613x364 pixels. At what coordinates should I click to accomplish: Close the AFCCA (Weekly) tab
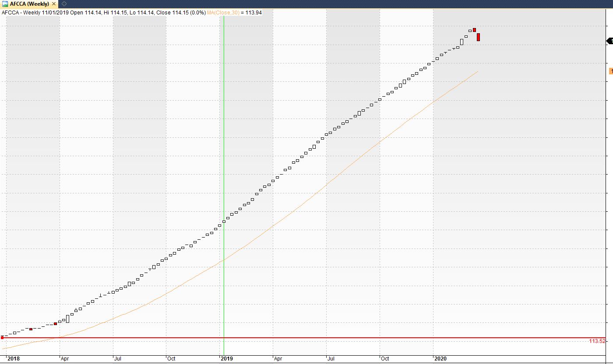coord(54,4)
